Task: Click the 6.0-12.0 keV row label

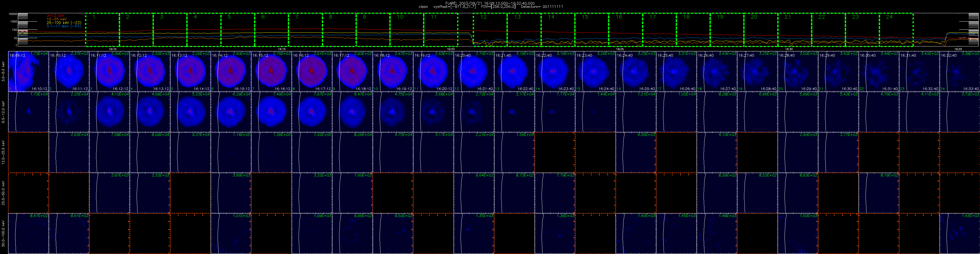Action: [4, 112]
